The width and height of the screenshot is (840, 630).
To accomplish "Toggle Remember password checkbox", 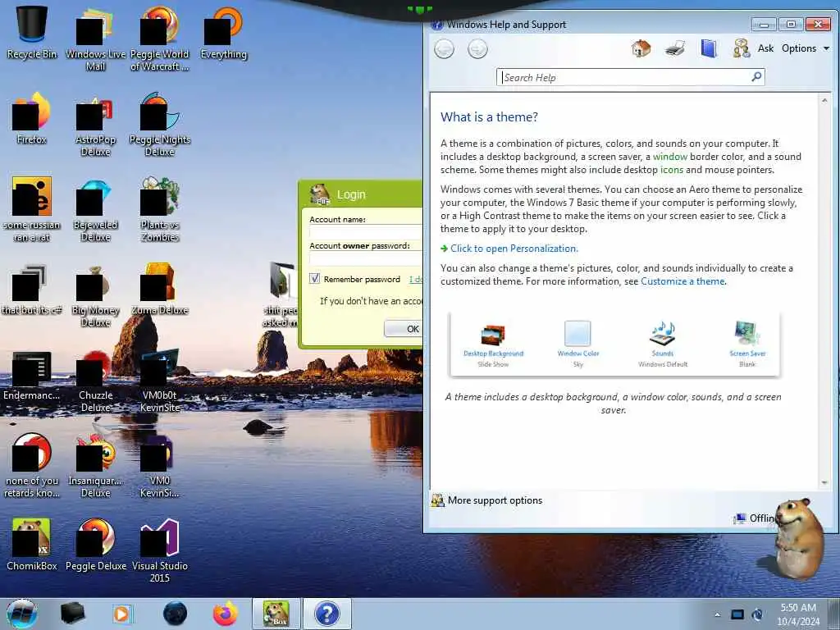I will click(314, 279).
